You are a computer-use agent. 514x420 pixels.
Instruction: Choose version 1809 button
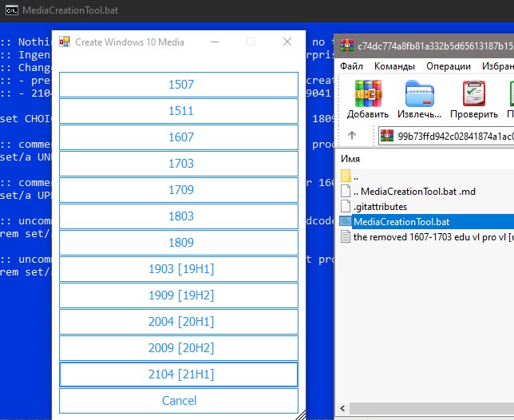click(179, 243)
